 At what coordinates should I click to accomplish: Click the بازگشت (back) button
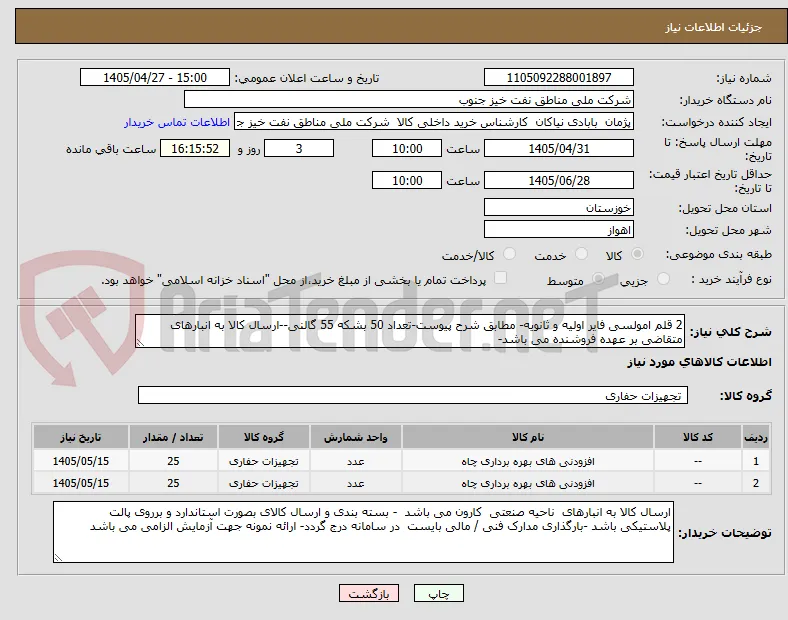point(369,593)
